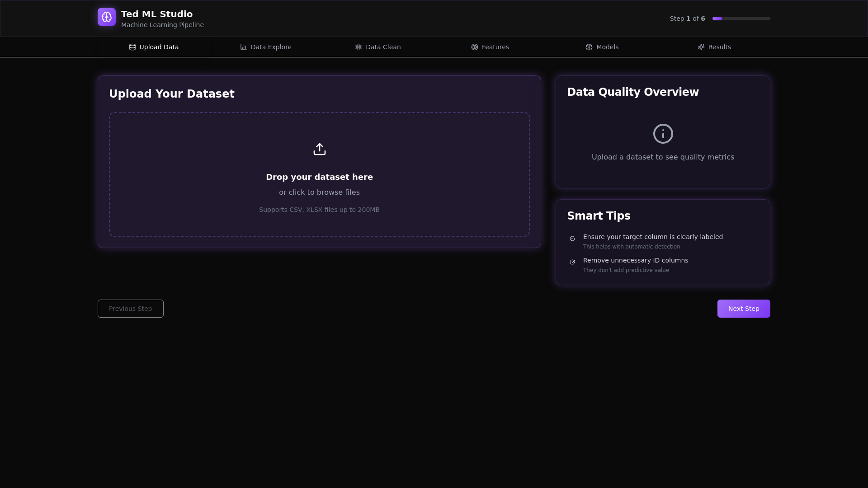
Task: Open the Upload Data tab
Action: 154,47
